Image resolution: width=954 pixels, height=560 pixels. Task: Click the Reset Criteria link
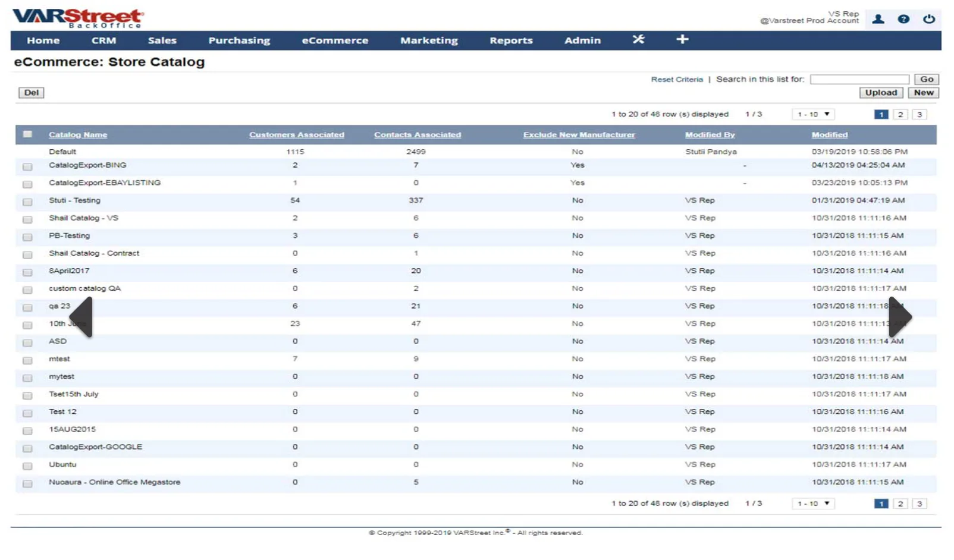(x=677, y=80)
